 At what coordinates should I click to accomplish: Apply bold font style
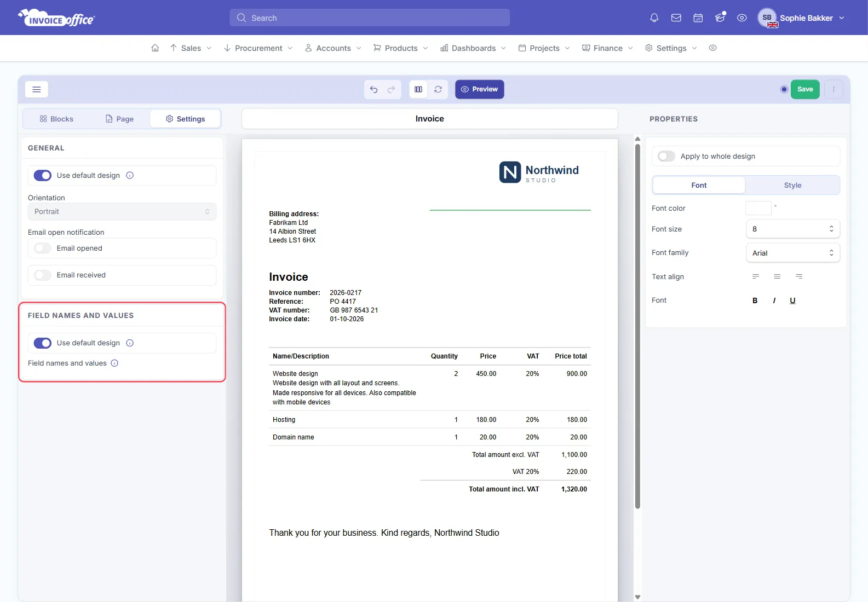(755, 300)
